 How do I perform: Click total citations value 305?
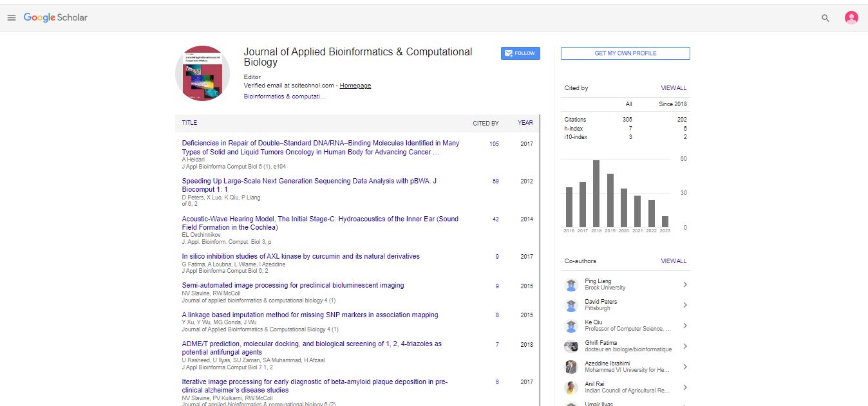pos(627,120)
